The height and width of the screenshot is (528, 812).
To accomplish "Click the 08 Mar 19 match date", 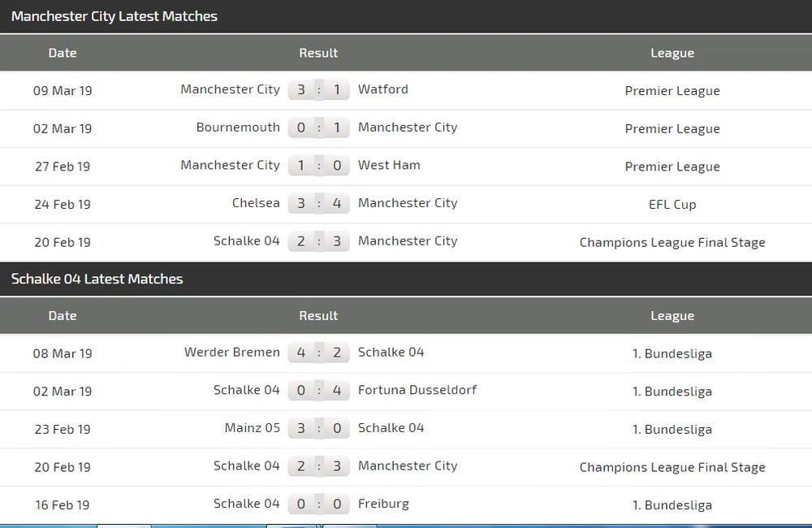I will (x=63, y=353).
